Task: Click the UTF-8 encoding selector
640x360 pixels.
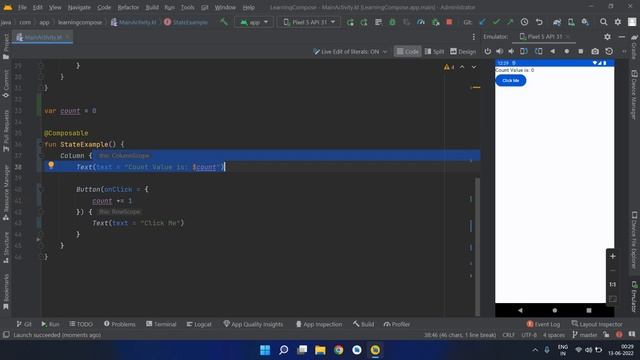Action: point(529,335)
